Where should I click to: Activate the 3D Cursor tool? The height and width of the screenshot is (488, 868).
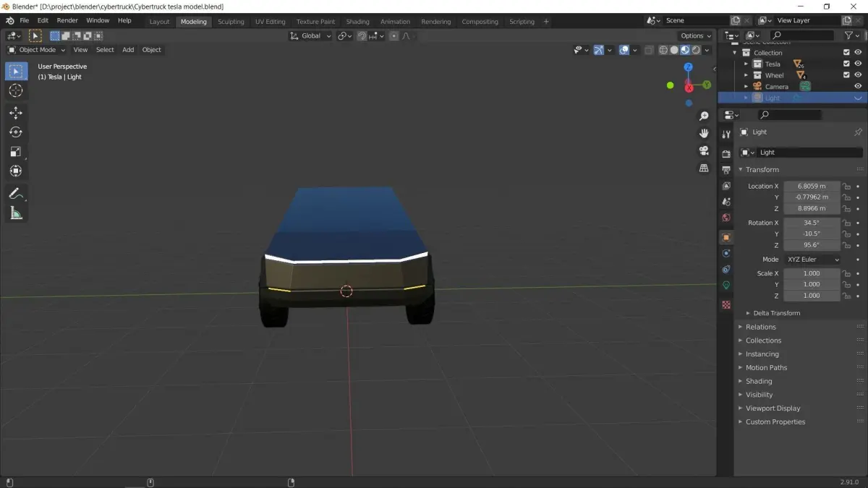click(x=16, y=90)
